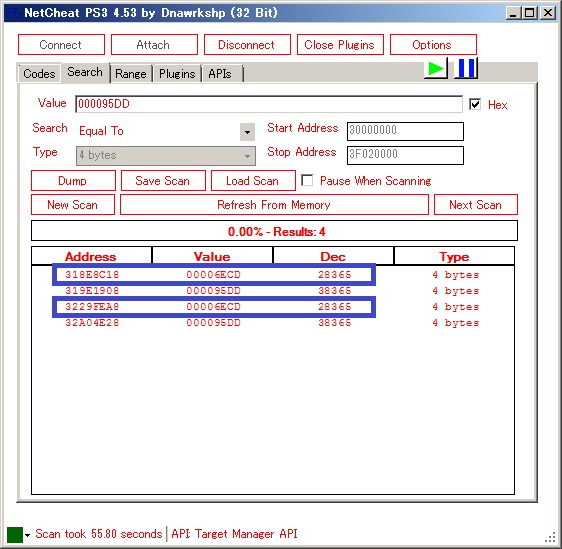Click the Dec column header
The image size is (562, 549).
[333, 256]
